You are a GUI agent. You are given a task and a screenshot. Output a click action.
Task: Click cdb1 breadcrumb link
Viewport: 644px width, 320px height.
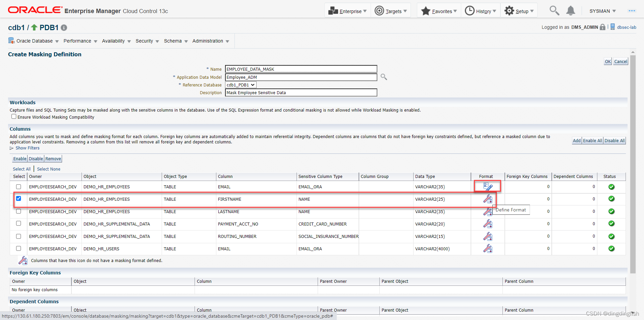point(16,27)
